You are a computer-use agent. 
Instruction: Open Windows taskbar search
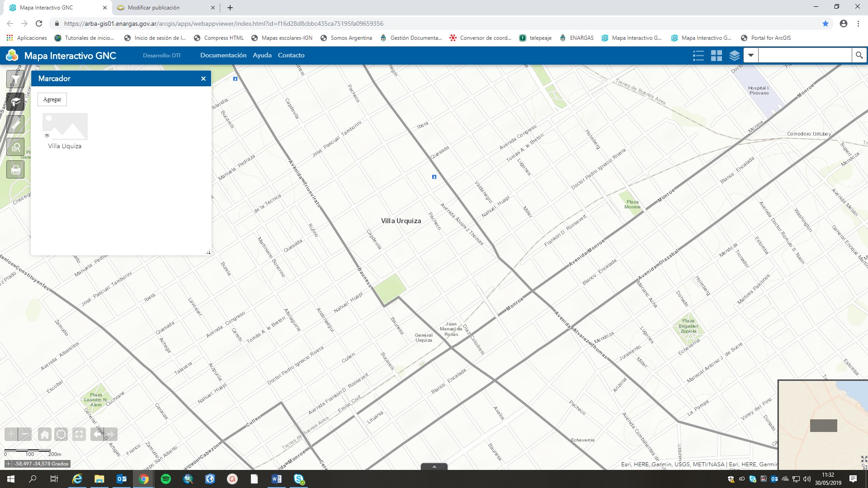tap(33, 479)
